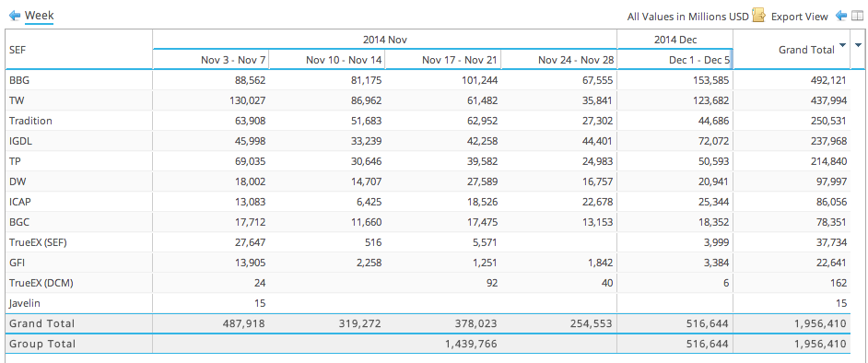Image resolution: width=868 pixels, height=363 pixels.
Task: Open the Grand Total sort dropdown arrow
Action: point(842,45)
